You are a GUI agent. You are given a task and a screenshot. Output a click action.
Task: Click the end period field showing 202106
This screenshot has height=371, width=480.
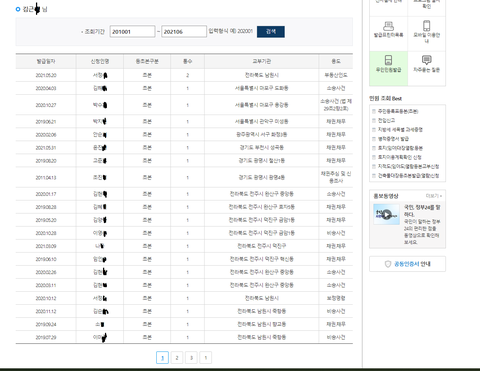184,32
